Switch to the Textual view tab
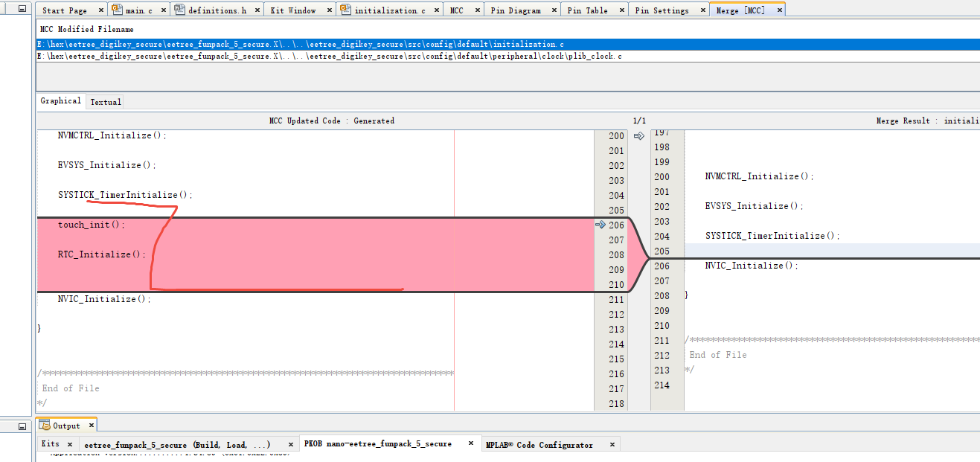980x462 pixels. [x=105, y=102]
